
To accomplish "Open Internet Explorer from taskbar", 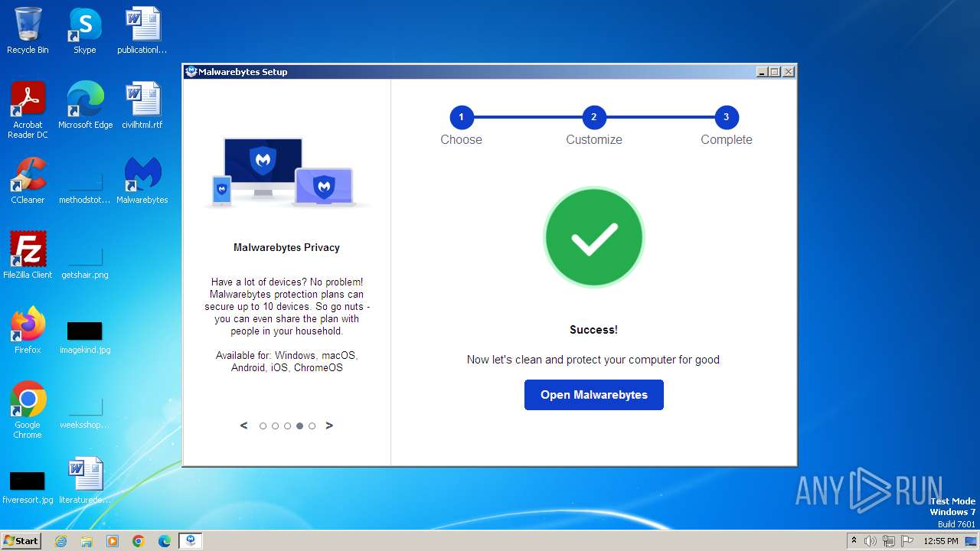I will click(60, 541).
